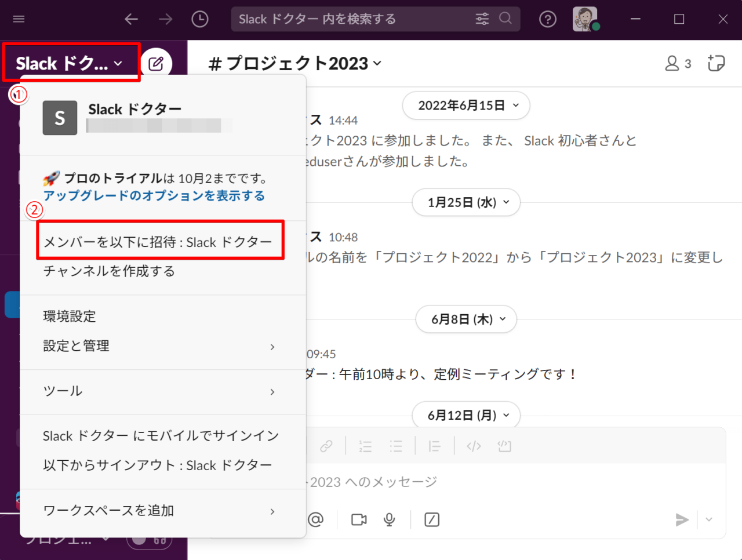Image resolution: width=742 pixels, height=560 pixels.
Task: Expand ワークスペースを追加 submenu
Action: pyautogui.click(x=163, y=511)
